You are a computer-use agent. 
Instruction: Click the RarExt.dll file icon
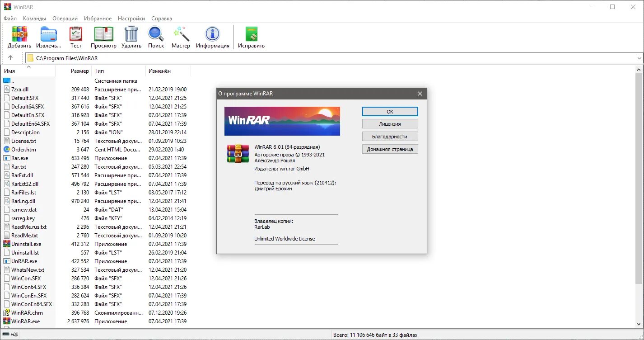point(7,175)
